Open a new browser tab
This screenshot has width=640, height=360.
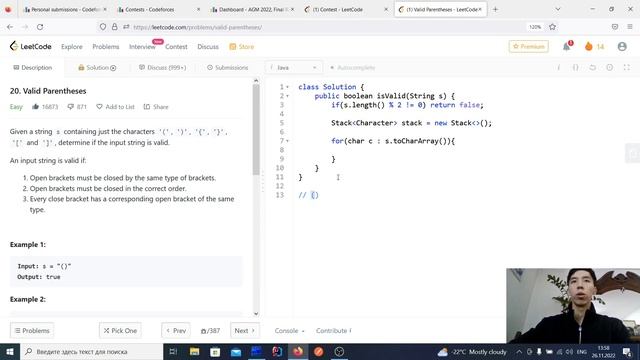click(495, 9)
